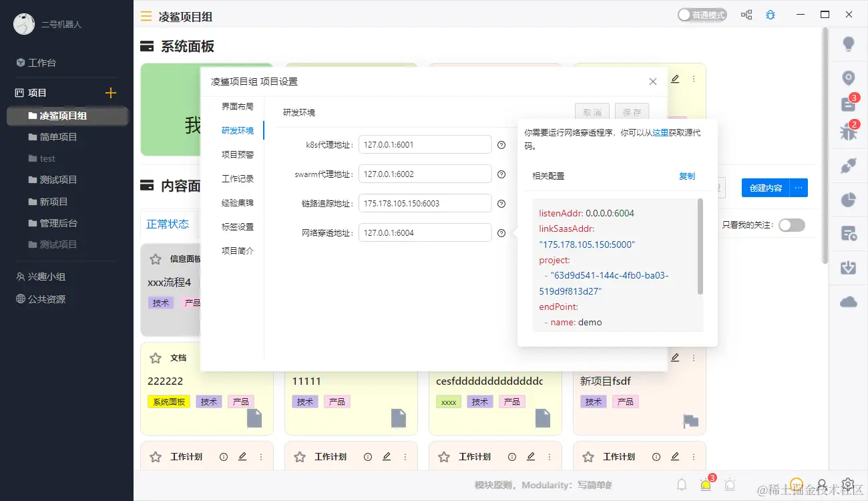Go to 工作记录 settings section
Screen dimensions: 868x501
tap(238, 178)
